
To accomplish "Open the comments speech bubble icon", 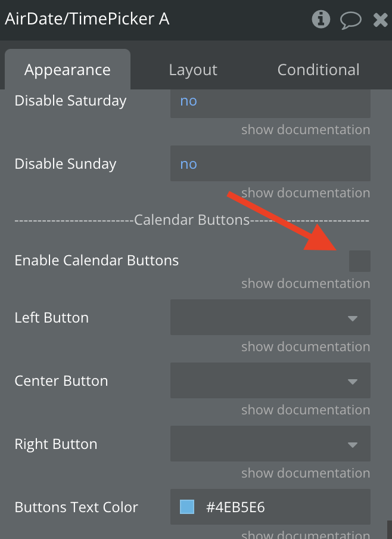I will (x=351, y=20).
